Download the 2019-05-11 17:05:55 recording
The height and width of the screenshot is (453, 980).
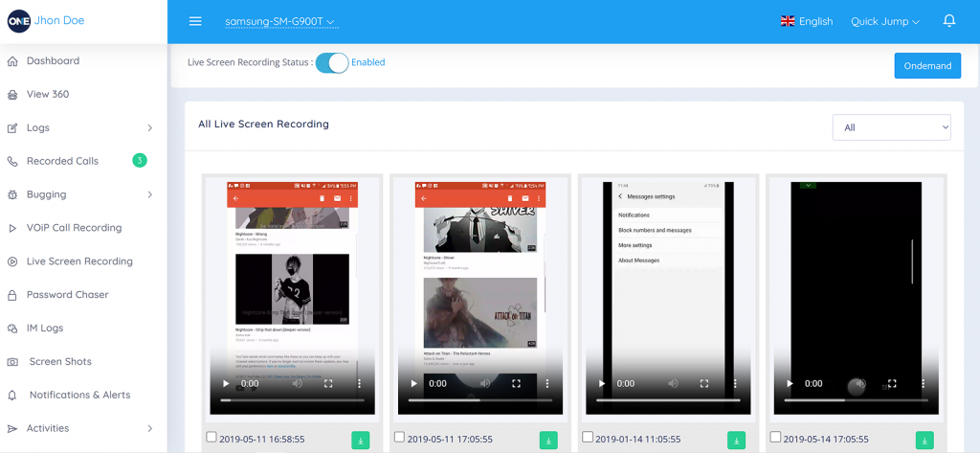click(x=548, y=440)
